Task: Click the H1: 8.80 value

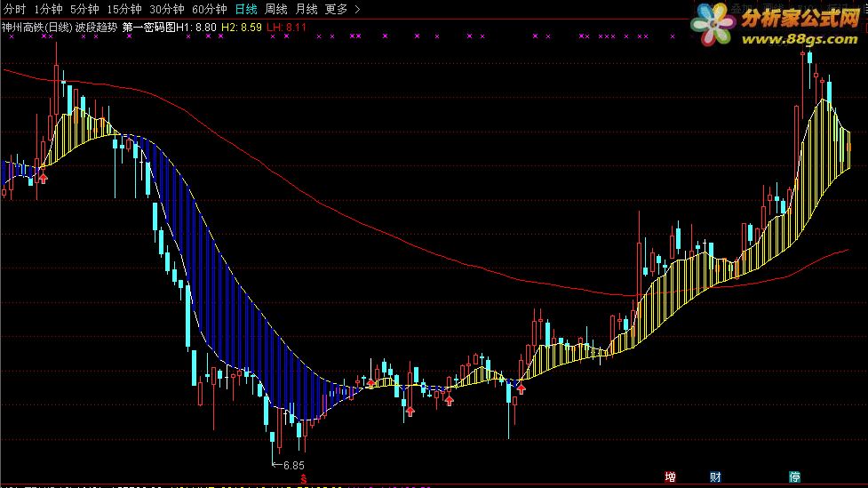Action: tap(196, 28)
